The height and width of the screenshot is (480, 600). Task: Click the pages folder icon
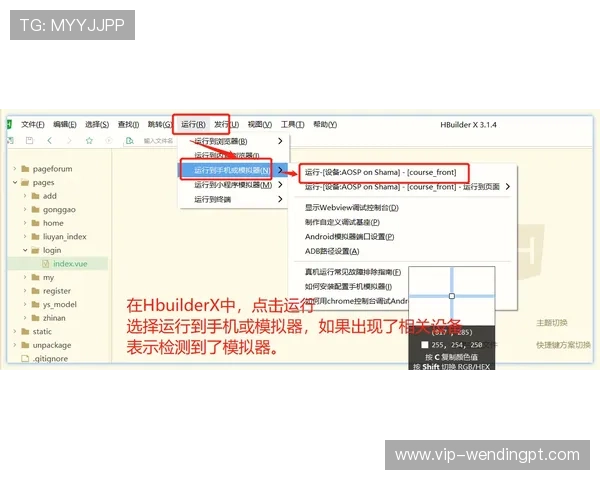click(25, 183)
